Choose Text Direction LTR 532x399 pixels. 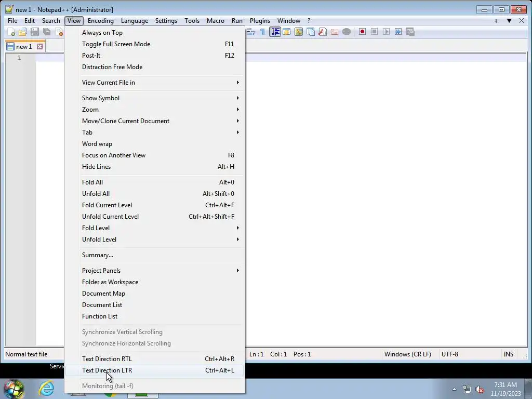click(x=154, y=370)
